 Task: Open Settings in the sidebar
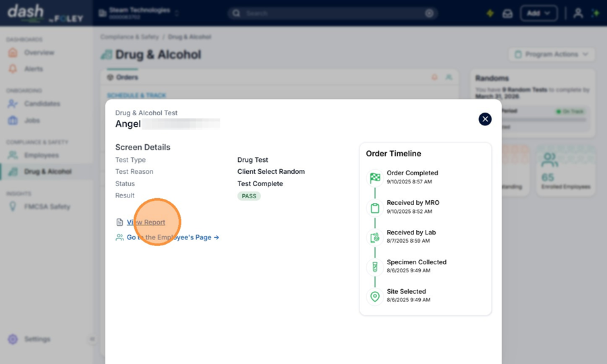click(37, 339)
